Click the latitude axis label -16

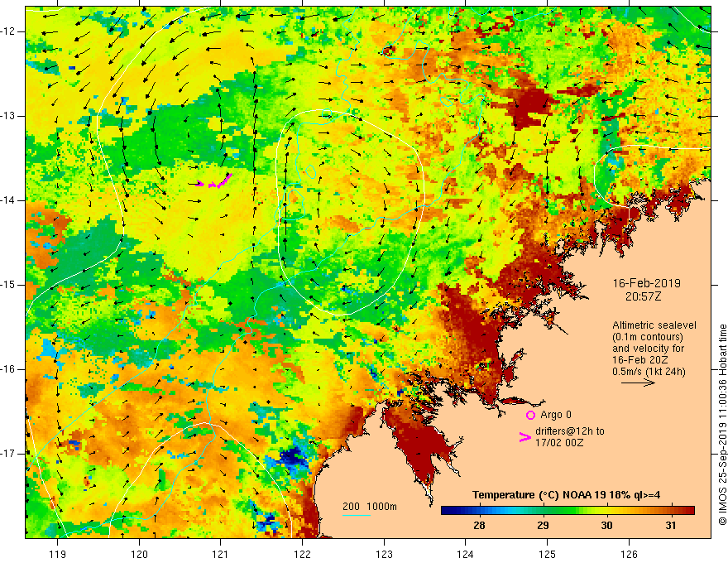[8, 369]
